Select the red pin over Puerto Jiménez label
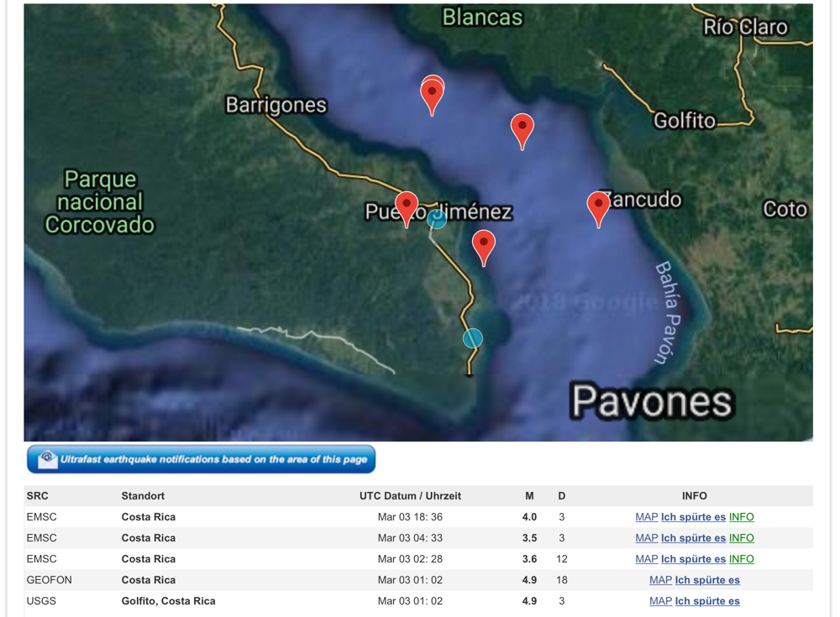Screen dimensions: 840x617 click(407, 207)
